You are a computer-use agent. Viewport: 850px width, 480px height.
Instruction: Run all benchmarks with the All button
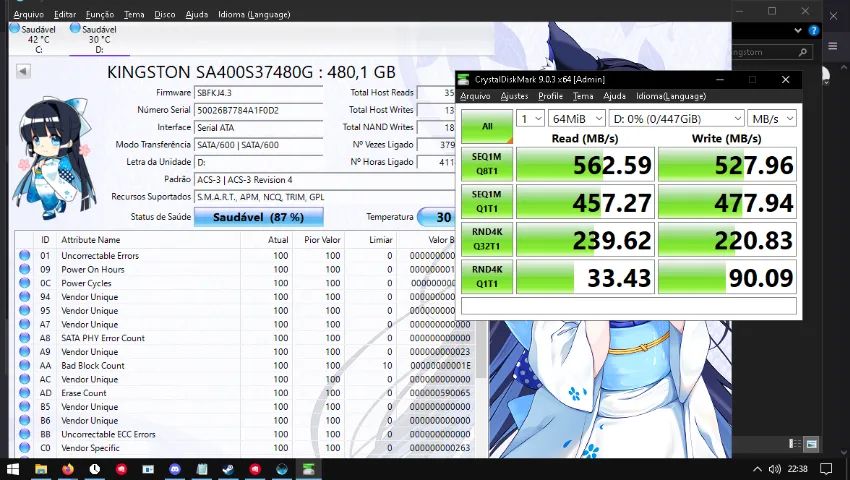487,126
